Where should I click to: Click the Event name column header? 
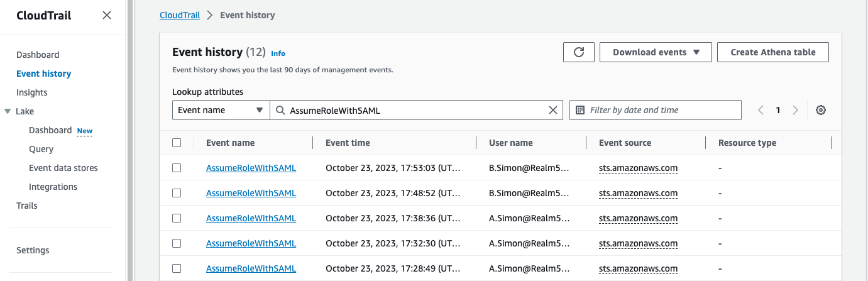pos(230,143)
